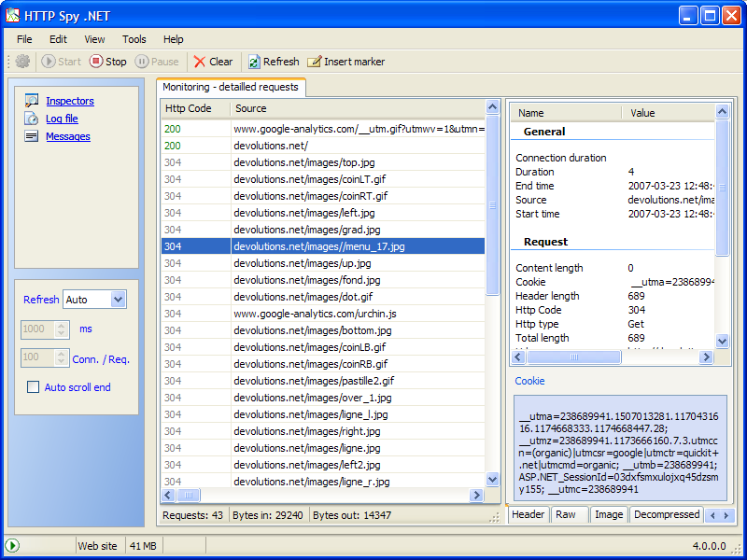747x560 pixels.
Task: Select the Image tab
Action: [608, 515]
